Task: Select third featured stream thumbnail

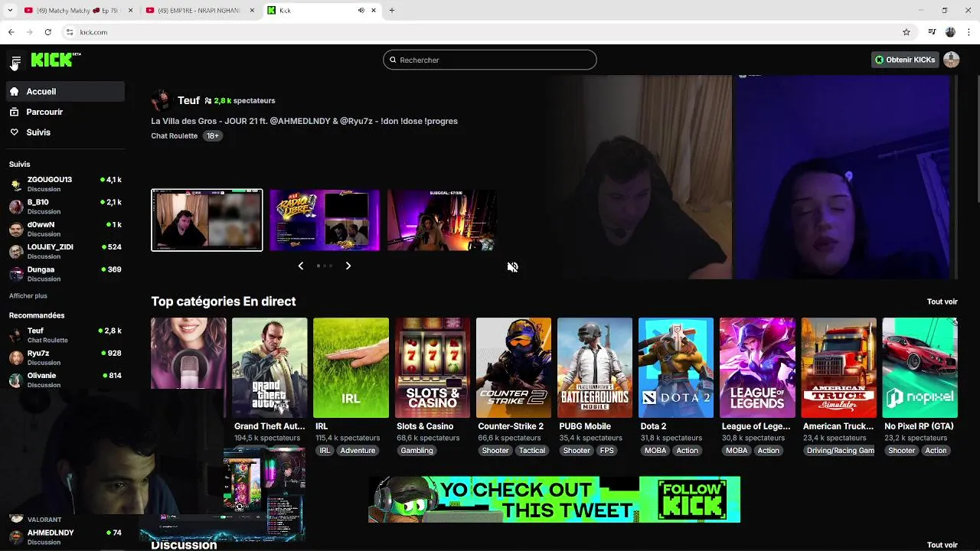Action: point(442,220)
